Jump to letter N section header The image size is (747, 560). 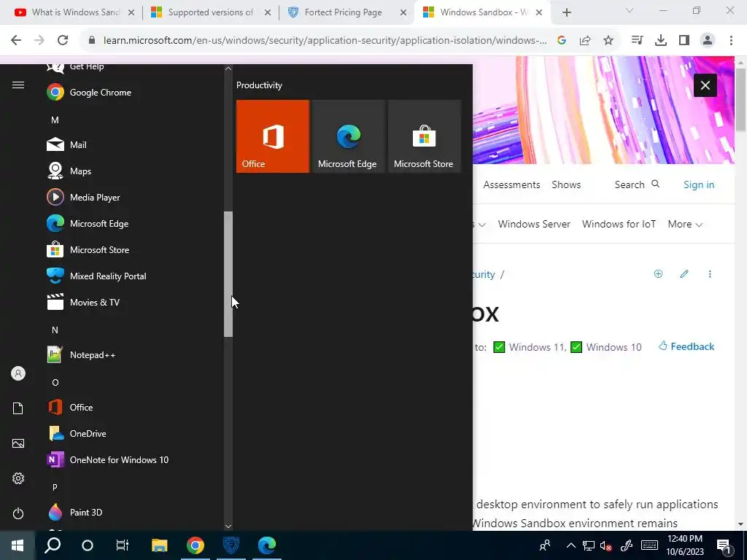55,330
